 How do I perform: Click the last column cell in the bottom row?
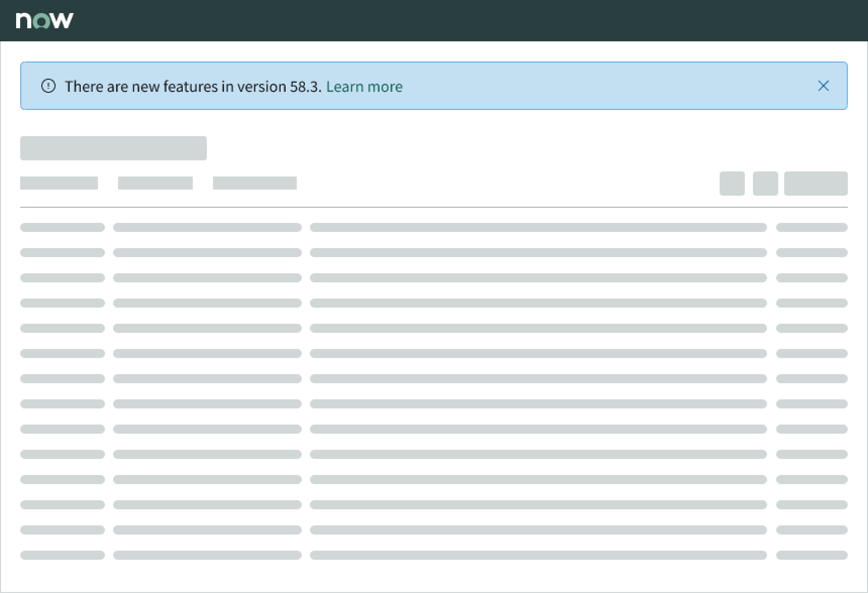point(811,555)
